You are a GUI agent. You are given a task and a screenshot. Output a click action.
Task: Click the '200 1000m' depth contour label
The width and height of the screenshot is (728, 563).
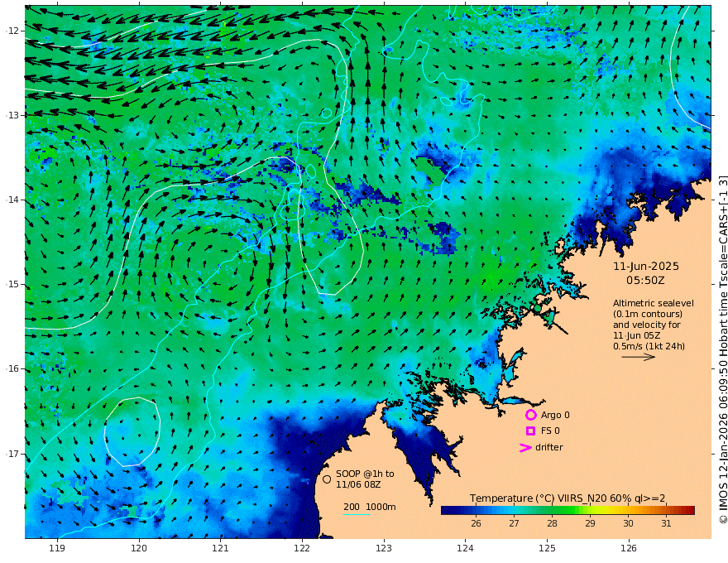coord(370,507)
